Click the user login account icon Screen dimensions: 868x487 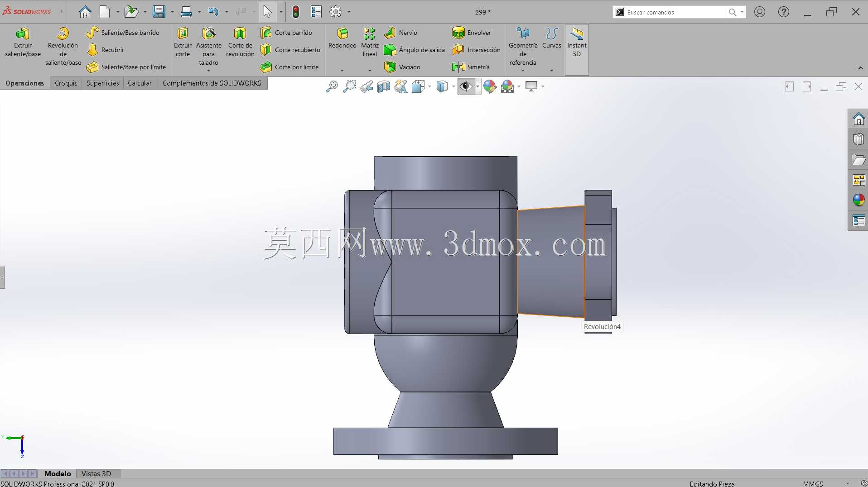tap(760, 12)
